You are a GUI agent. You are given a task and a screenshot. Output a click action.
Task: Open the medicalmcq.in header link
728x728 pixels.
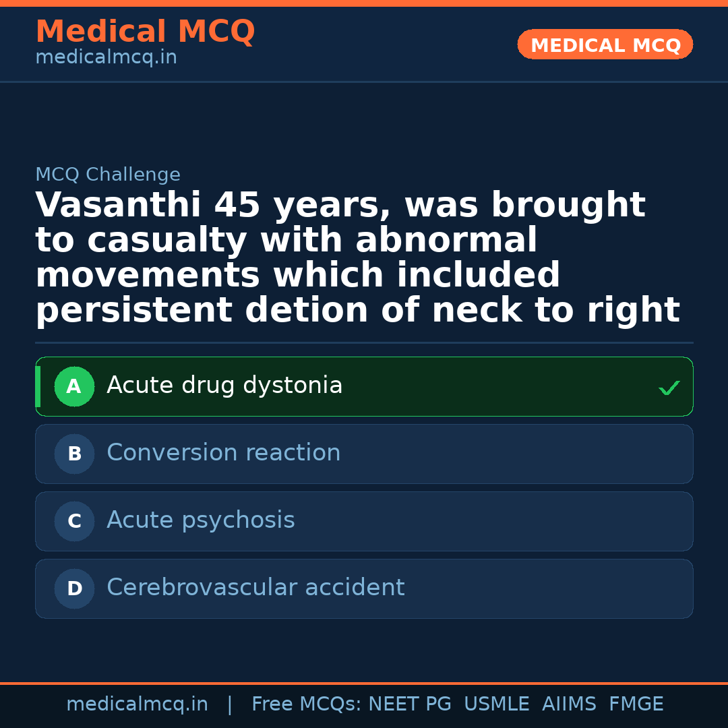(105, 57)
